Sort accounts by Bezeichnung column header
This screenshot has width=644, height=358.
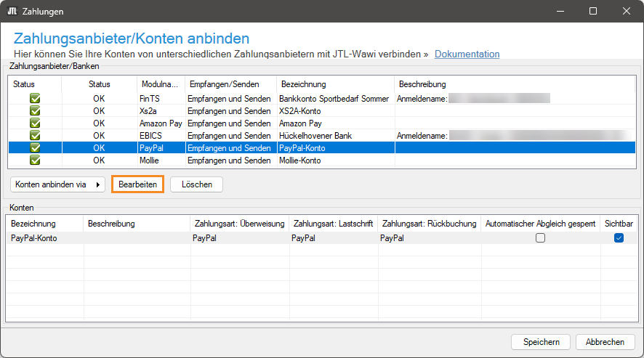pos(44,224)
